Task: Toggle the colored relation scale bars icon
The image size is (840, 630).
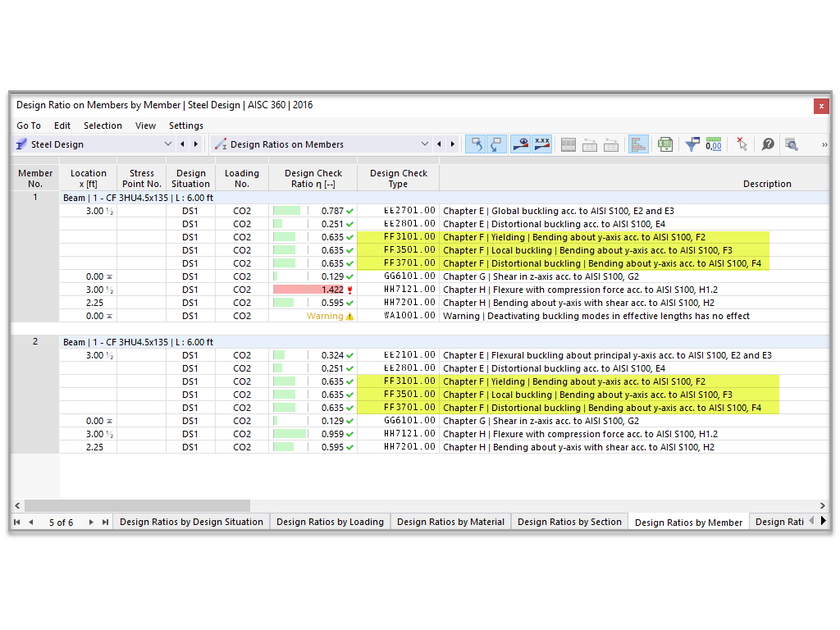Action: pyautogui.click(x=637, y=144)
